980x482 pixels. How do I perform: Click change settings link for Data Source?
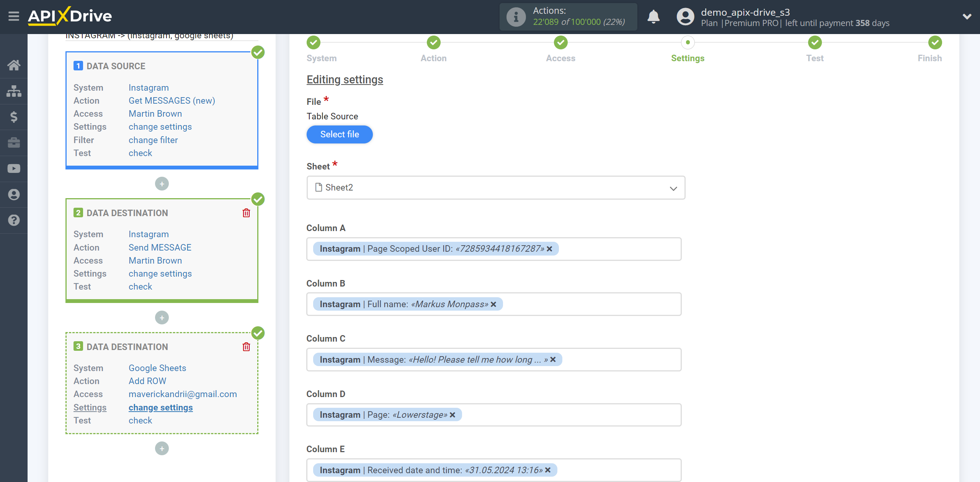point(159,126)
